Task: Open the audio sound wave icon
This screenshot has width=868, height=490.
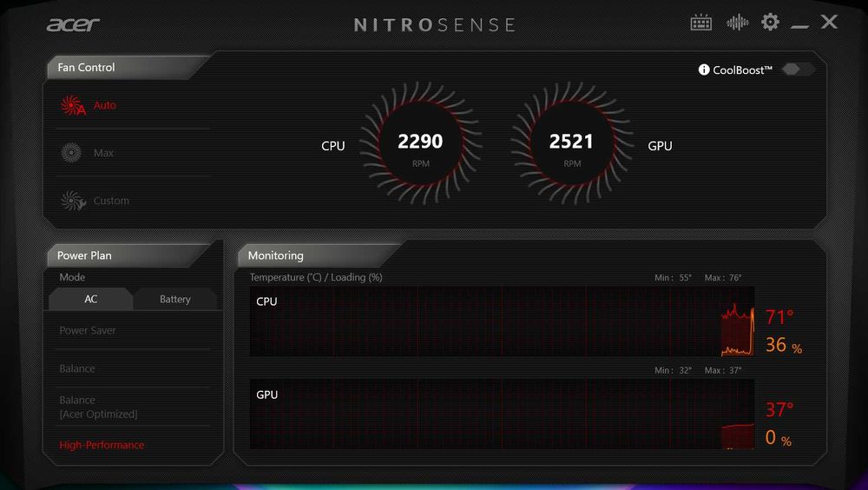Action: click(x=737, y=23)
